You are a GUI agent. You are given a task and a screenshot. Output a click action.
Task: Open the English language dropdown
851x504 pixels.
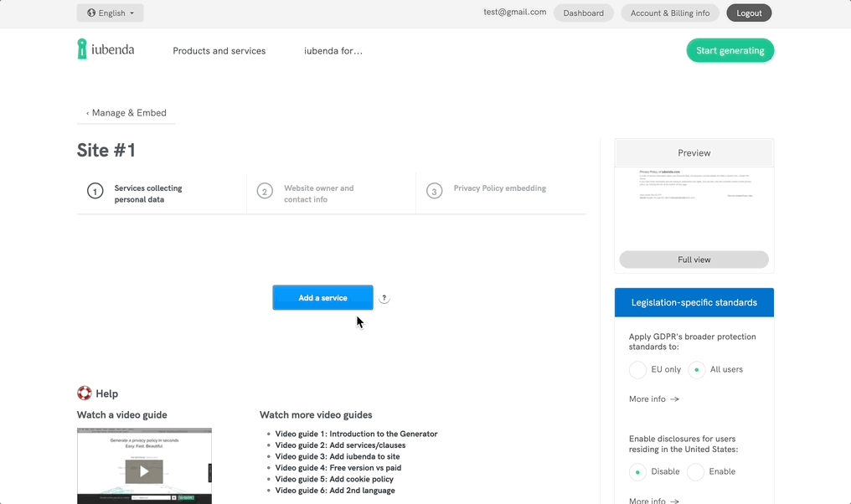[110, 13]
